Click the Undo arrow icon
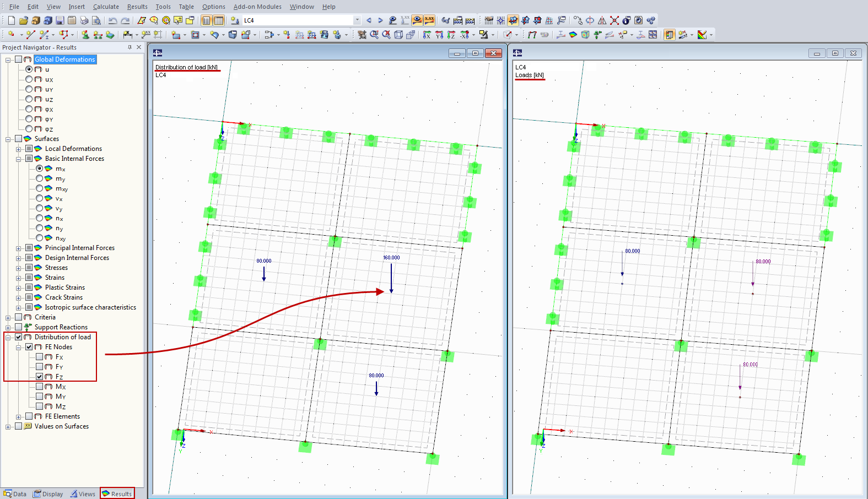The image size is (868, 499). 112,20
